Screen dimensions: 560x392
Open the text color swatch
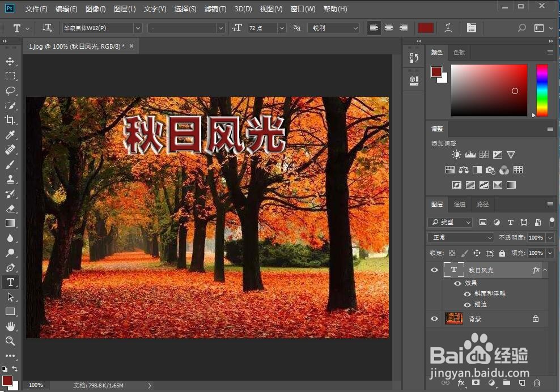425,27
